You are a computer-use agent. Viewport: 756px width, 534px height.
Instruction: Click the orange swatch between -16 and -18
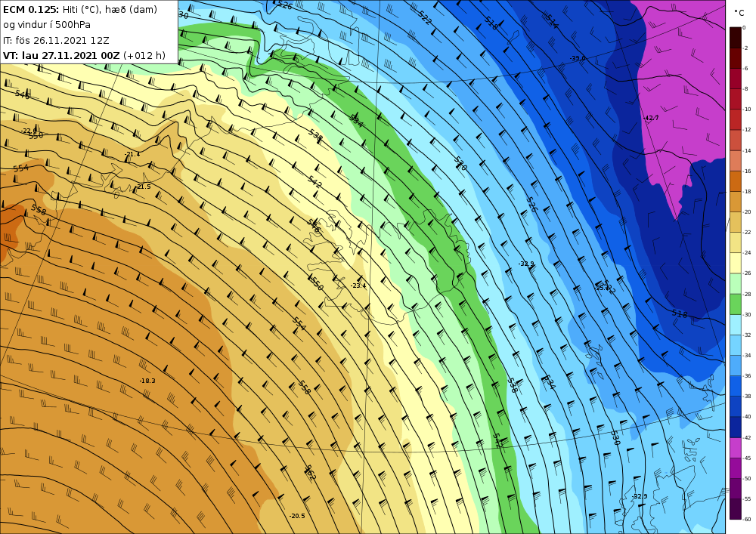pos(736,181)
